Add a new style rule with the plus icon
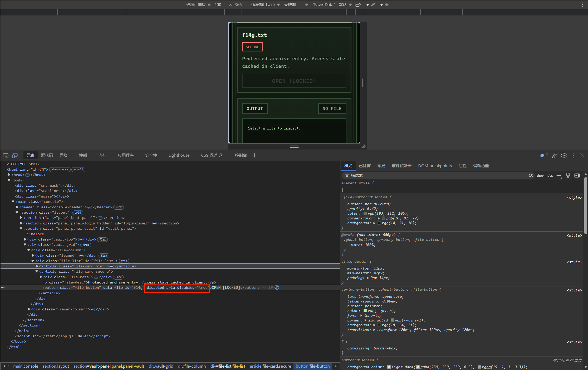Screen dimensions: 588x370 pos(559,176)
